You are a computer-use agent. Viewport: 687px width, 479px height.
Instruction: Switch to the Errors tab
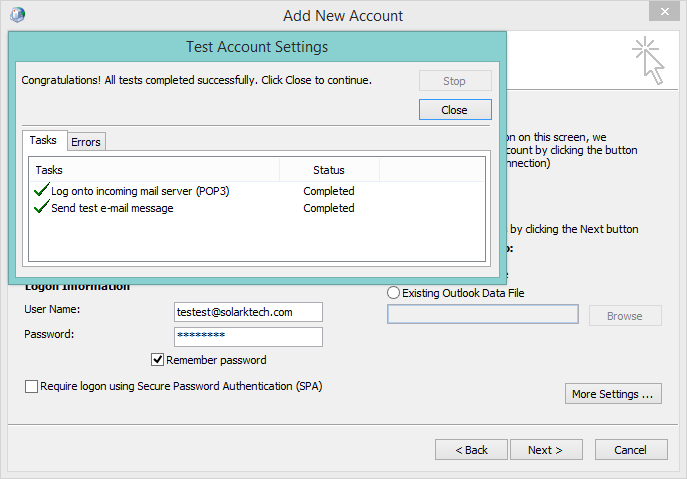pyautogui.click(x=86, y=142)
